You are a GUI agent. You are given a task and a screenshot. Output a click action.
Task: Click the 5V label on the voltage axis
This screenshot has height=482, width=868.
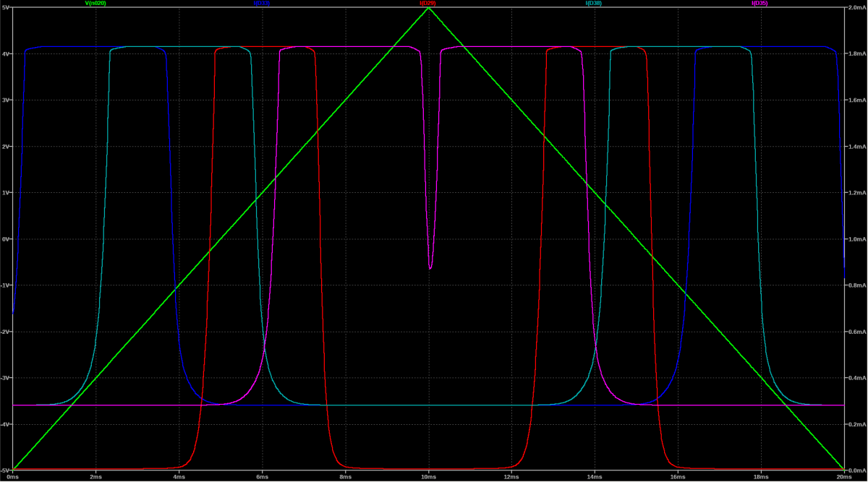click(6, 7)
